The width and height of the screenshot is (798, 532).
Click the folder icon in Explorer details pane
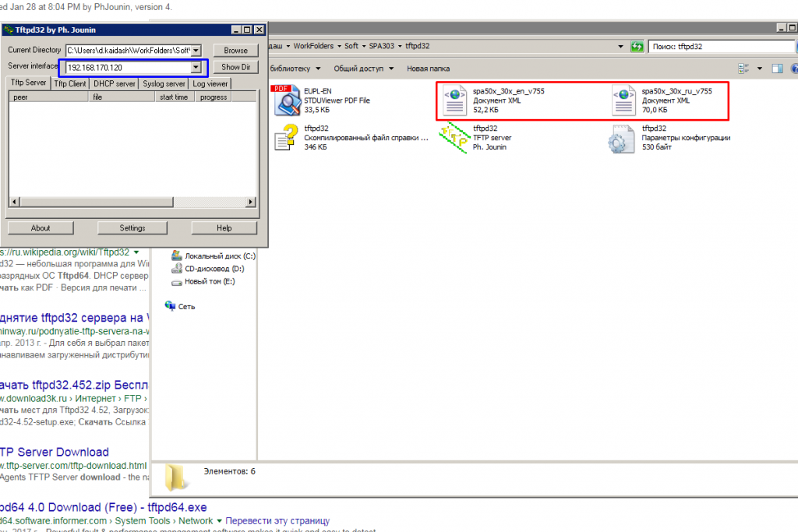[177, 477]
